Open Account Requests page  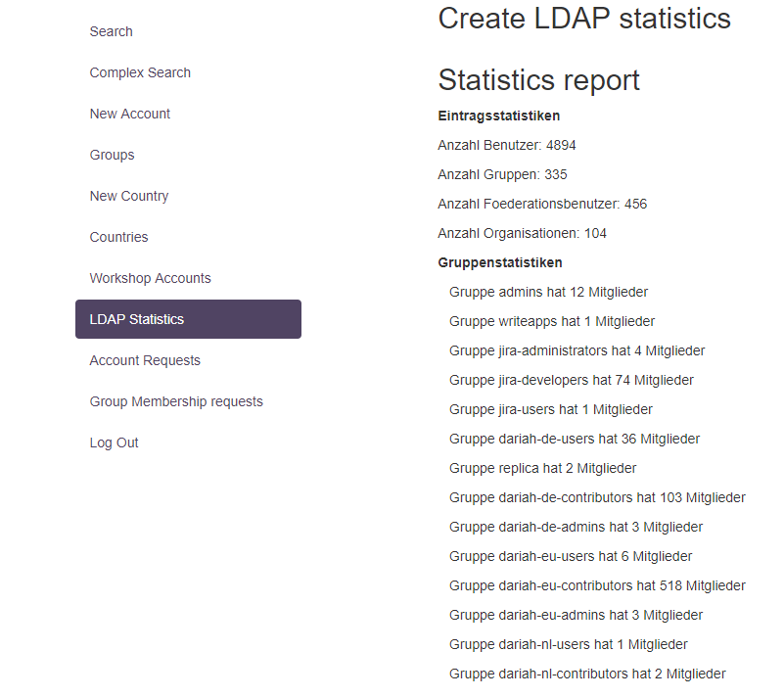coord(145,360)
